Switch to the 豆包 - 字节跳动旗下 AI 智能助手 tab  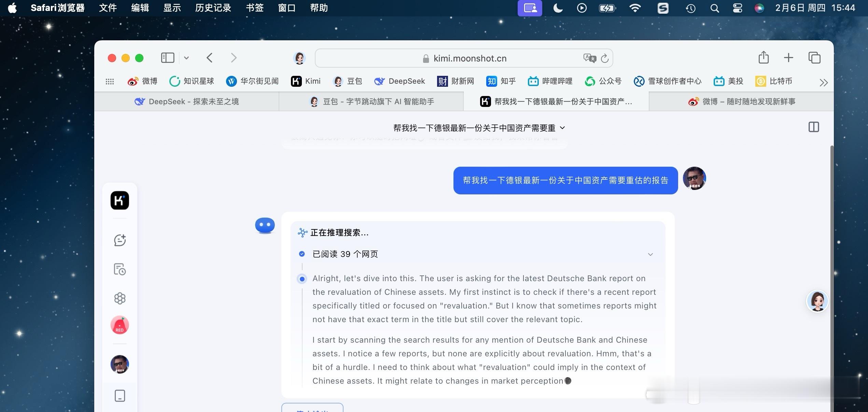371,101
